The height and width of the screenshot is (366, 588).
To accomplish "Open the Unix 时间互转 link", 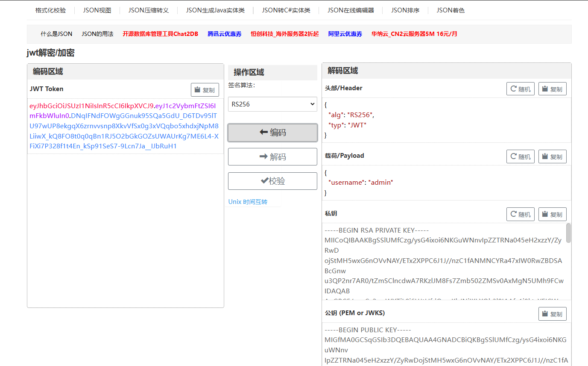I will click(x=248, y=202).
